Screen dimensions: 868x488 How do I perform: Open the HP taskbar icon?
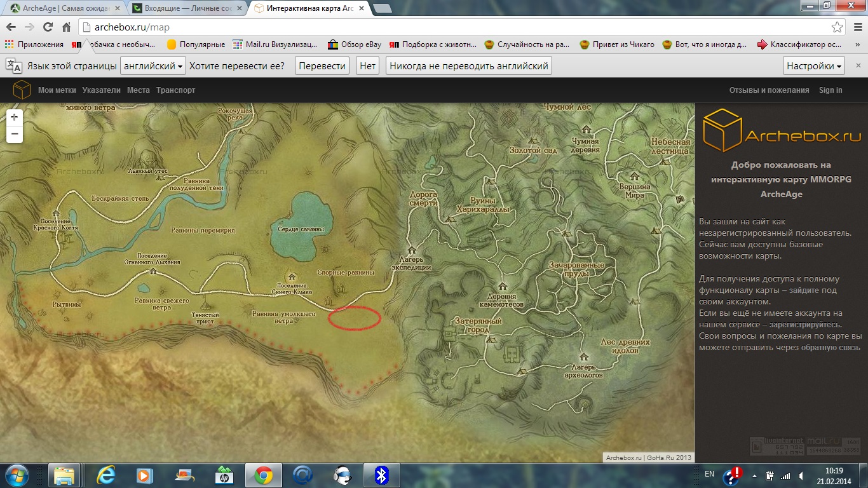tap(224, 475)
